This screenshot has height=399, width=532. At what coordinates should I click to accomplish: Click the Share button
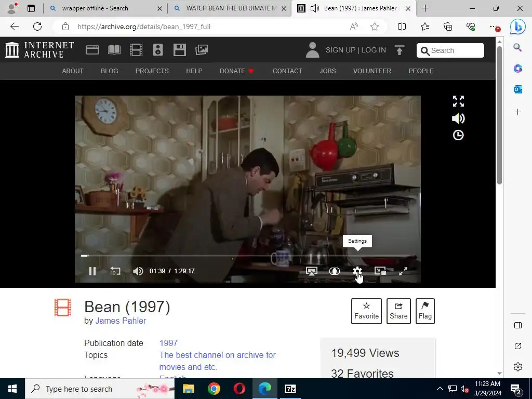pyautogui.click(x=398, y=311)
